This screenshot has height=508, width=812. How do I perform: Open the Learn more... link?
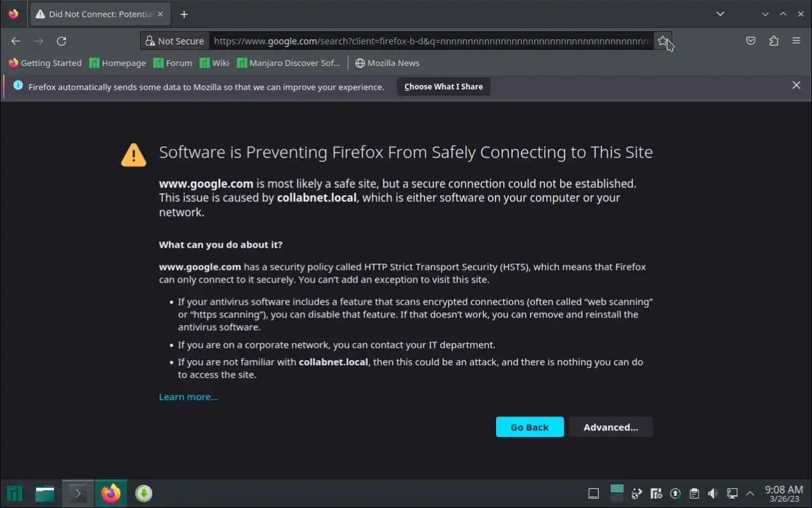coord(188,397)
